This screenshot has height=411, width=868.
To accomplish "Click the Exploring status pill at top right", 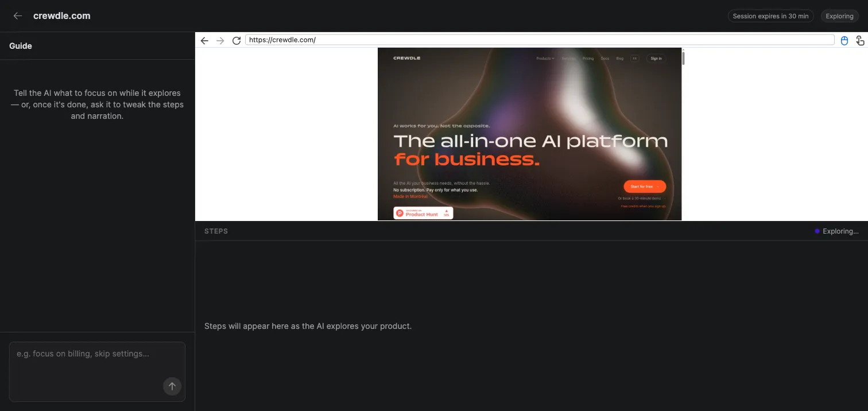I will (x=839, y=16).
